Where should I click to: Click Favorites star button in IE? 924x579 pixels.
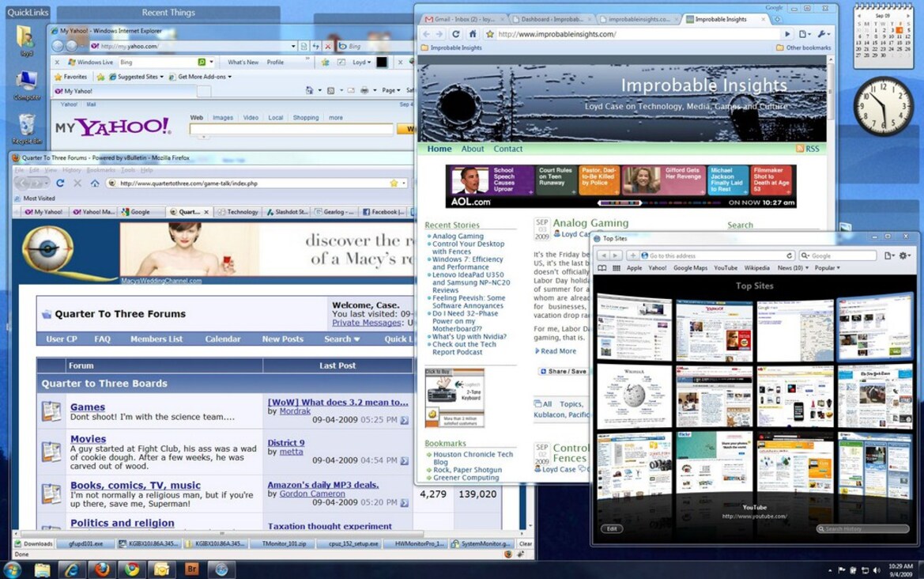tap(70, 77)
